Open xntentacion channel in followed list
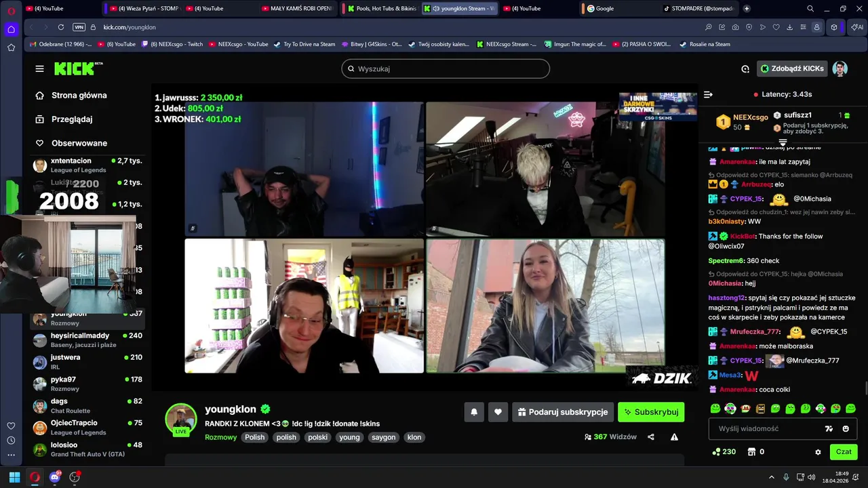Viewport: 868px width, 488px height. (87, 165)
